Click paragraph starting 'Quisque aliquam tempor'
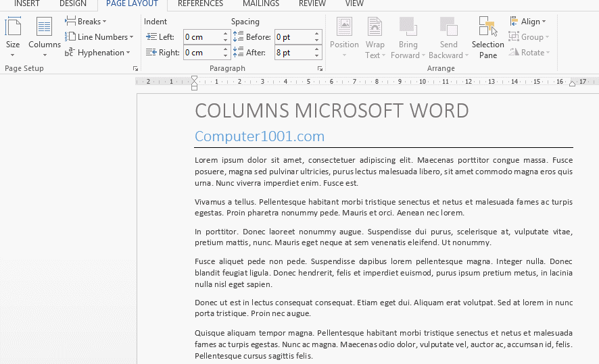This screenshot has width=599, height=364. click(x=383, y=344)
